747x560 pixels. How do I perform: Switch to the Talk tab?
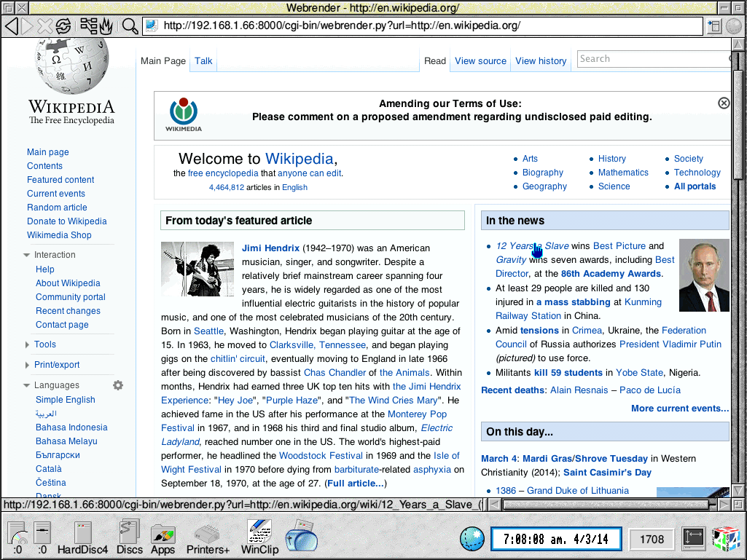203,61
